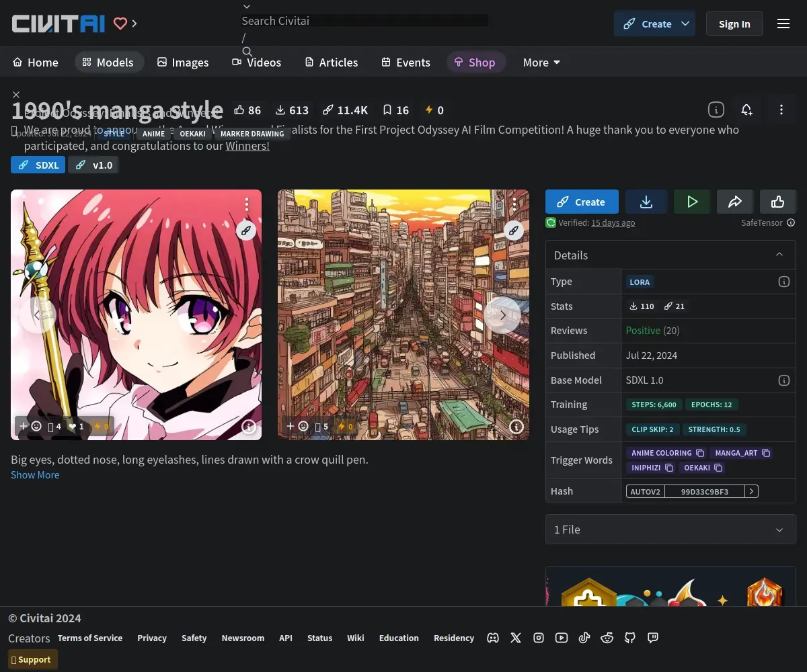Open the Positive (20) reviews link
The height and width of the screenshot is (672, 807).
(653, 331)
